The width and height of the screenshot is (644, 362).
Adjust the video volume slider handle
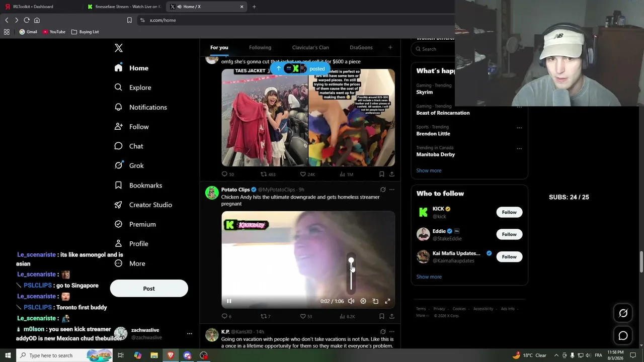[351, 260]
